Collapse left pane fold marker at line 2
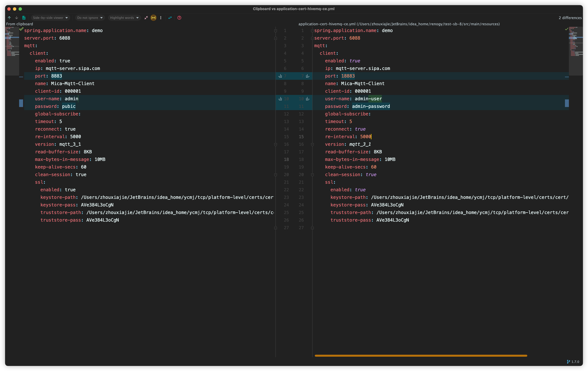This screenshot has width=588, height=371. pos(275,38)
